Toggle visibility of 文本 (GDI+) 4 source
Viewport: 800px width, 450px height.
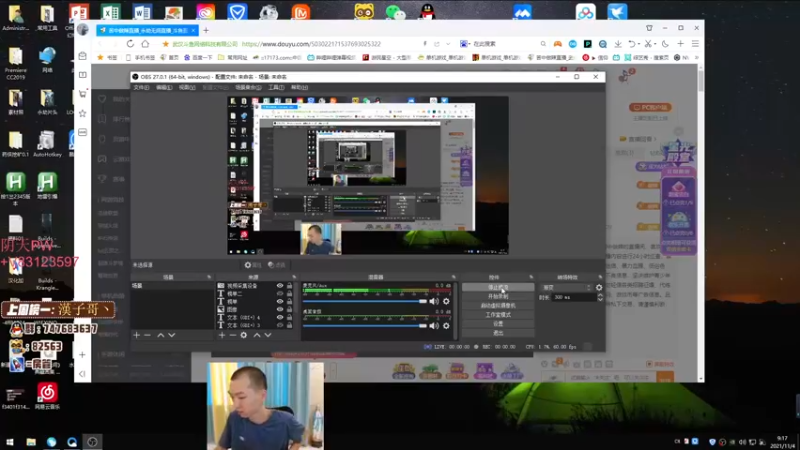[x=280, y=317]
